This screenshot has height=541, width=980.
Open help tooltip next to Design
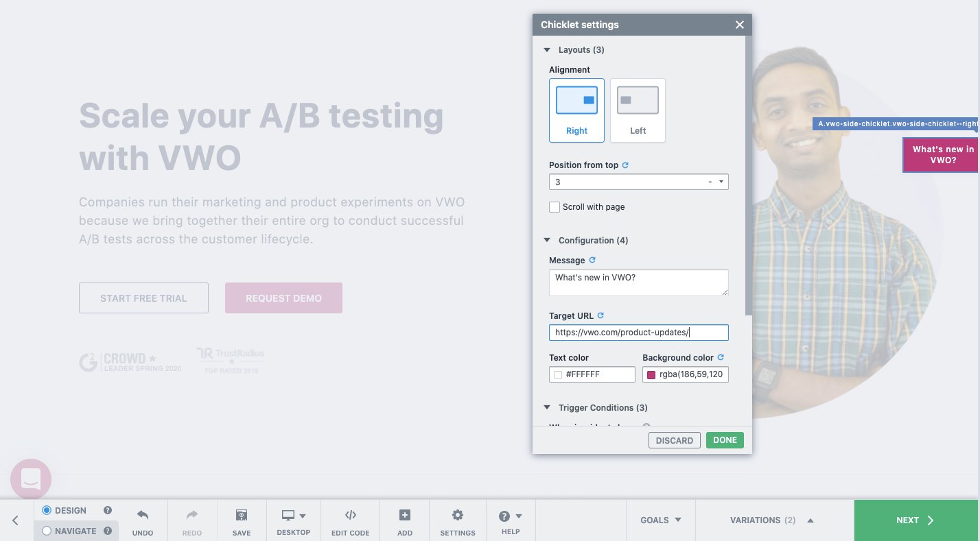108,510
